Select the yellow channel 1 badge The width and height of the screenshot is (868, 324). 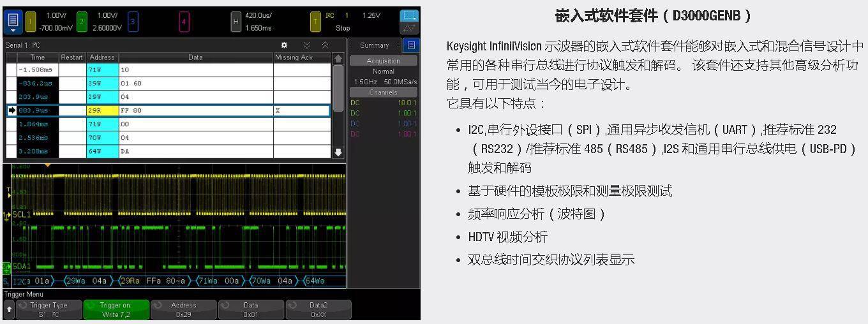pyautogui.click(x=31, y=21)
